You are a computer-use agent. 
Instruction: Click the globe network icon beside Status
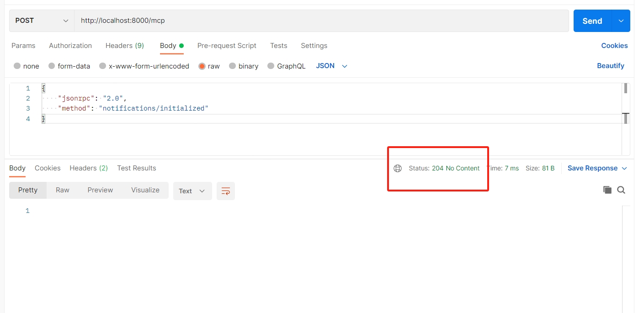[398, 168]
